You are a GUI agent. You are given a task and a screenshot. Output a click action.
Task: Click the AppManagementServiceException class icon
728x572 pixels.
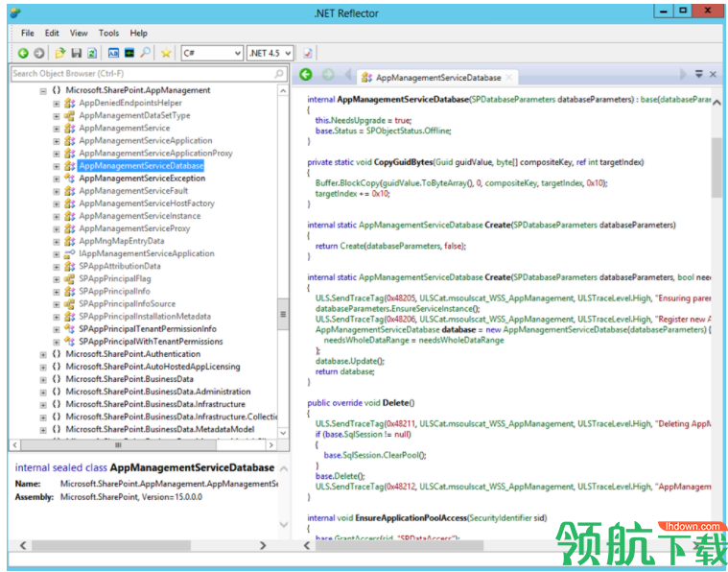70,179
